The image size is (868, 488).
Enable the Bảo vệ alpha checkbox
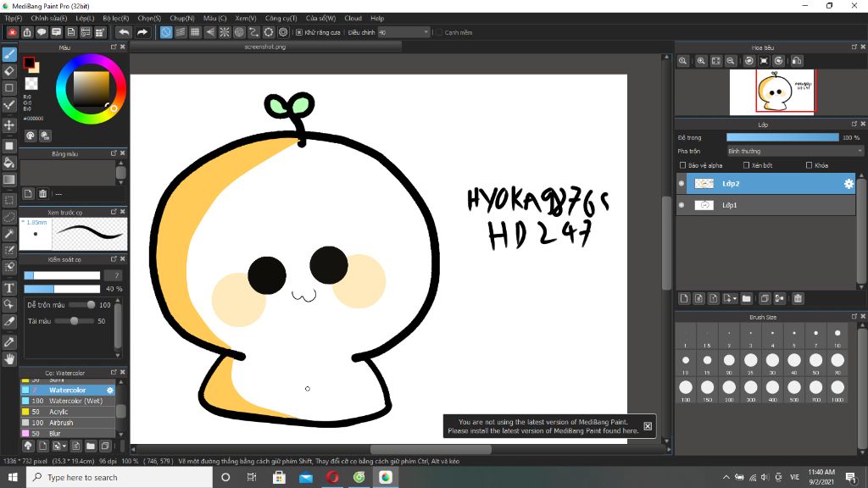click(x=683, y=165)
